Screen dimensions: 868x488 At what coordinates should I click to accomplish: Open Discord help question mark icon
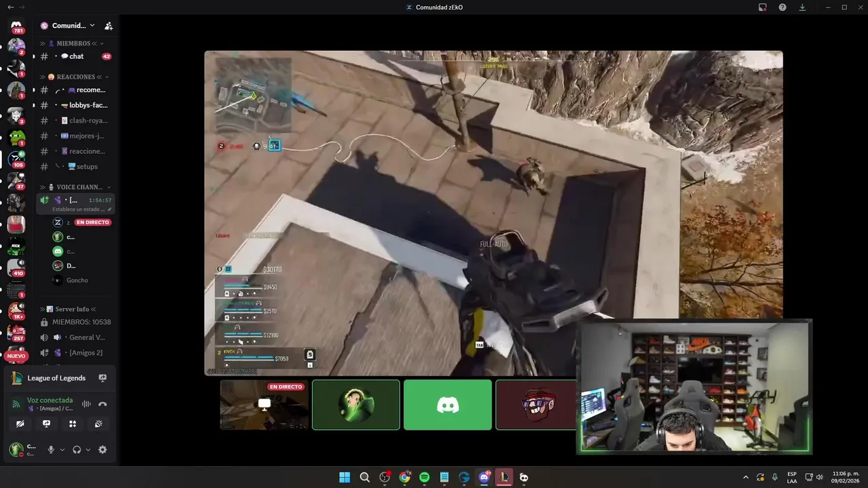[x=783, y=7]
